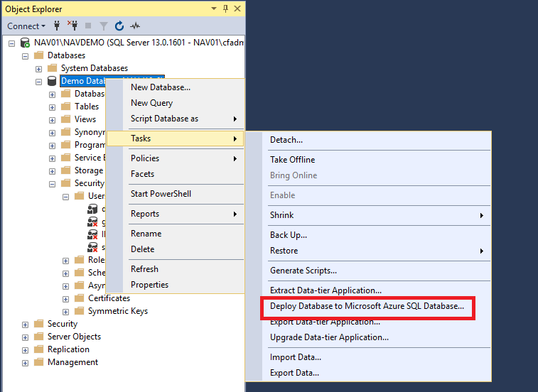Click the Disconnect plug icon in toolbar

pos(72,26)
